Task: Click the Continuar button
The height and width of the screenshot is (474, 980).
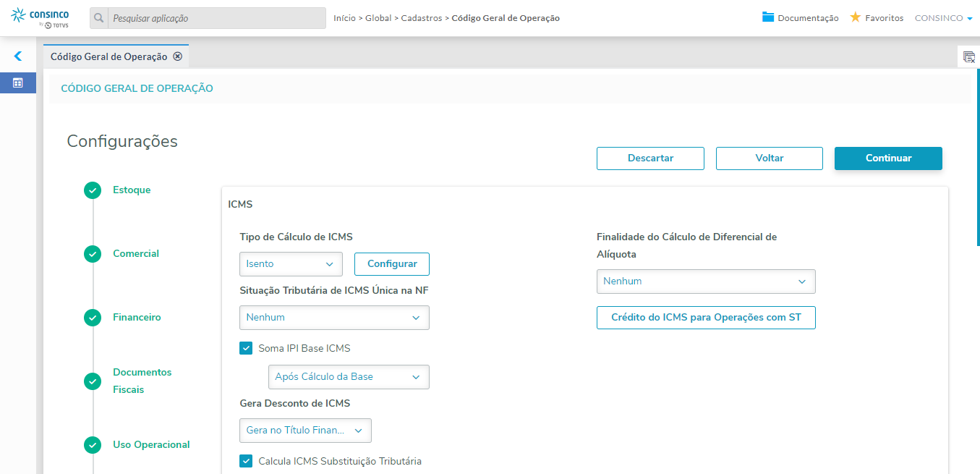Action: [x=888, y=158]
